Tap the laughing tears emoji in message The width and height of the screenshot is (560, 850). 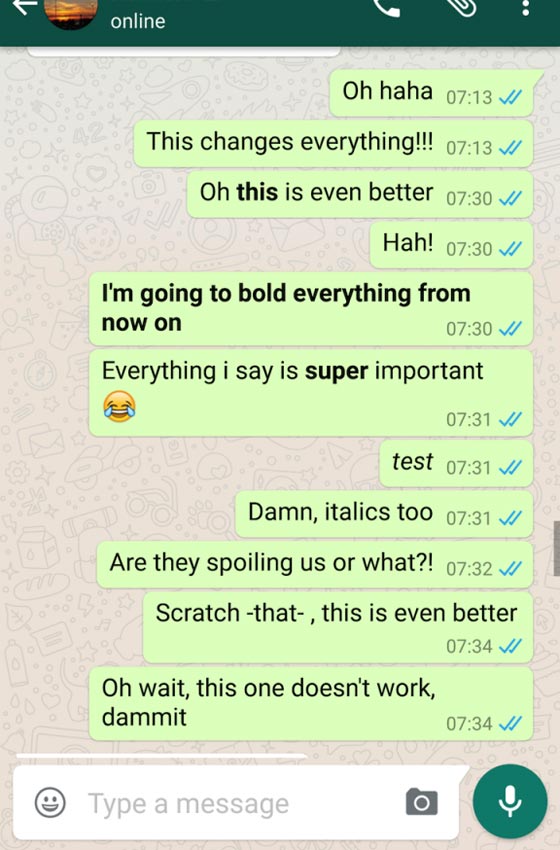pyautogui.click(x=119, y=406)
